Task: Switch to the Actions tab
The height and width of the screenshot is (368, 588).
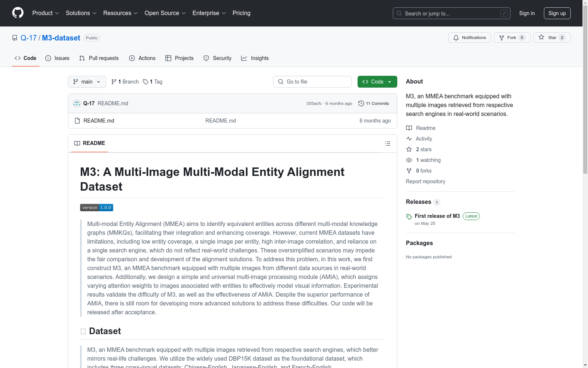Action: [x=142, y=58]
